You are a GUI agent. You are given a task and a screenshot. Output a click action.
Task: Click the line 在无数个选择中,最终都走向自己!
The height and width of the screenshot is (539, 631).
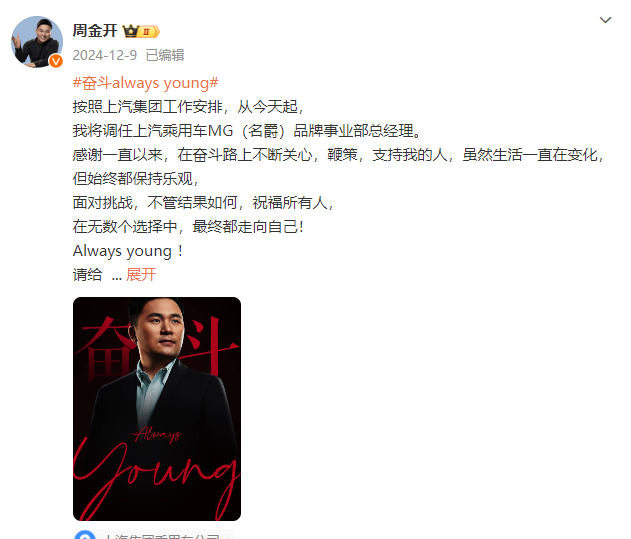[x=188, y=227]
